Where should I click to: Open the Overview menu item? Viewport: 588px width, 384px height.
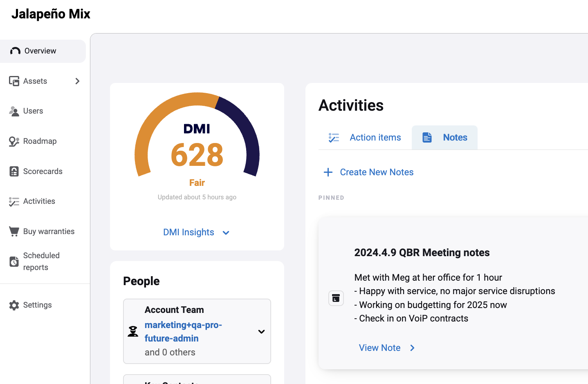43,51
